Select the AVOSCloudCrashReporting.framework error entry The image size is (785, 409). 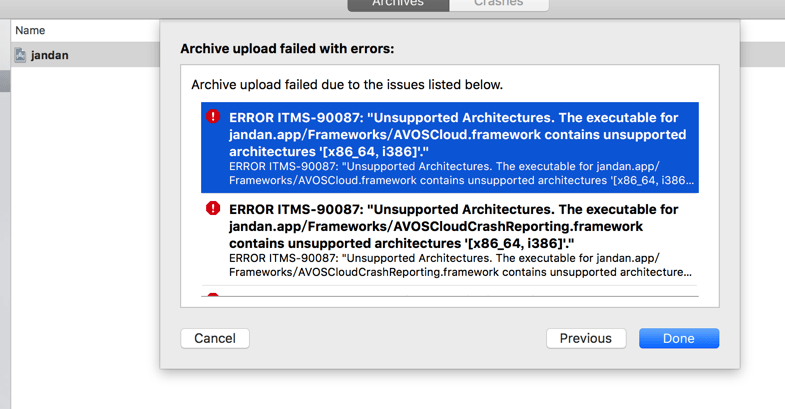[x=450, y=240]
